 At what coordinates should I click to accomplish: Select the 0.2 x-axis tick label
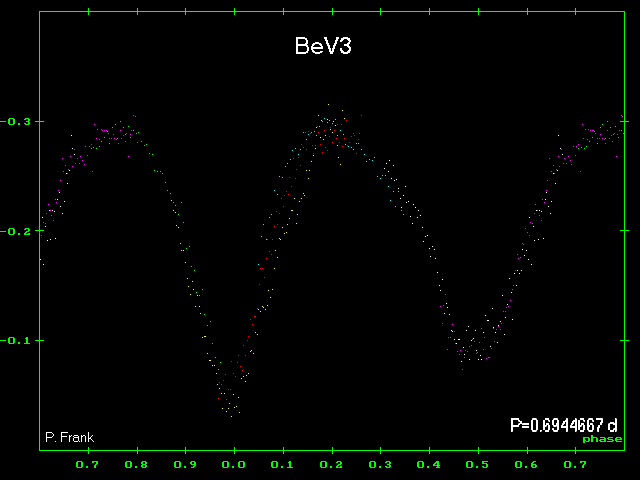tap(332, 465)
